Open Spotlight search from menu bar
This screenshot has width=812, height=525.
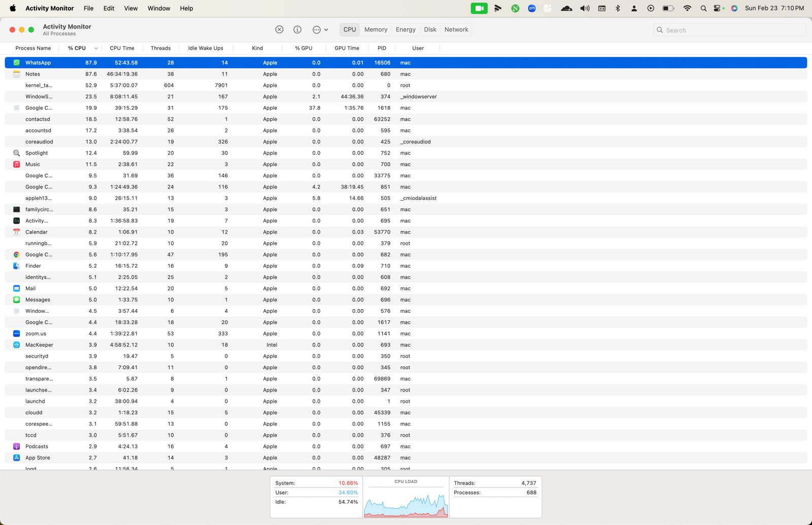(x=703, y=8)
